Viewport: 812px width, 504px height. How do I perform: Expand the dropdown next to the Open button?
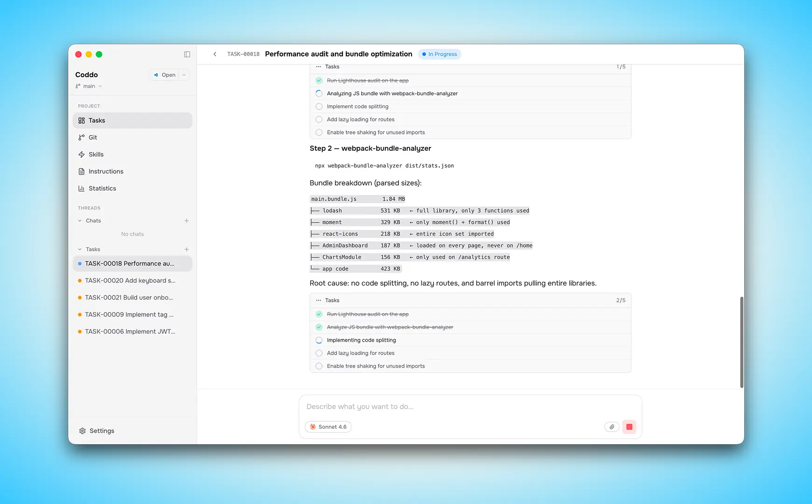pyautogui.click(x=184, y=75)
